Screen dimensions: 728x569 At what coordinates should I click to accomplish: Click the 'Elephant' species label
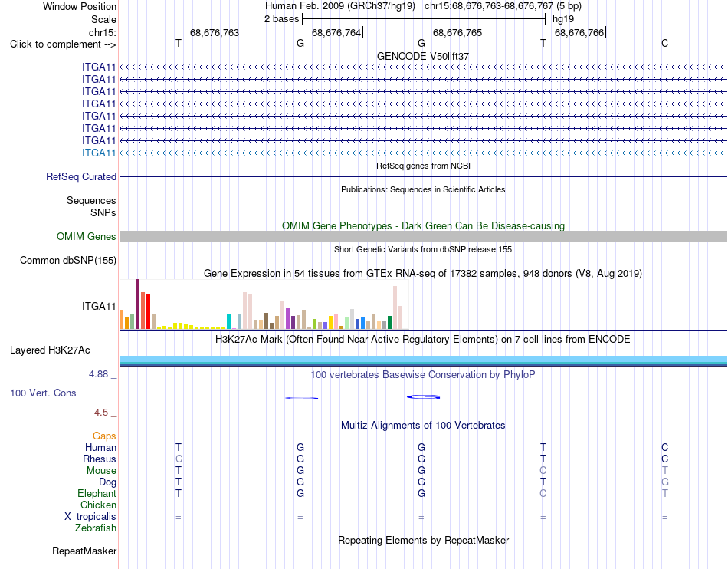coord(97,493)
